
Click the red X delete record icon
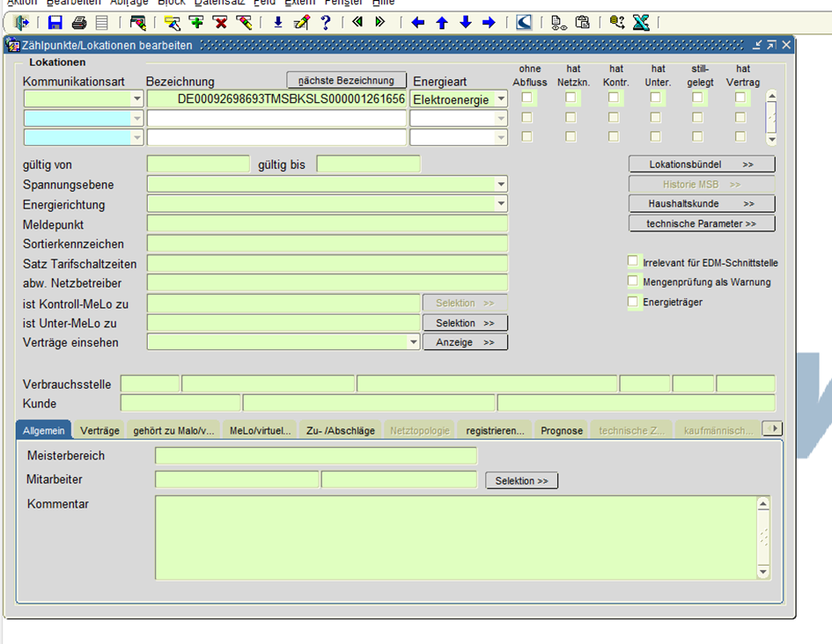[220, 22]
